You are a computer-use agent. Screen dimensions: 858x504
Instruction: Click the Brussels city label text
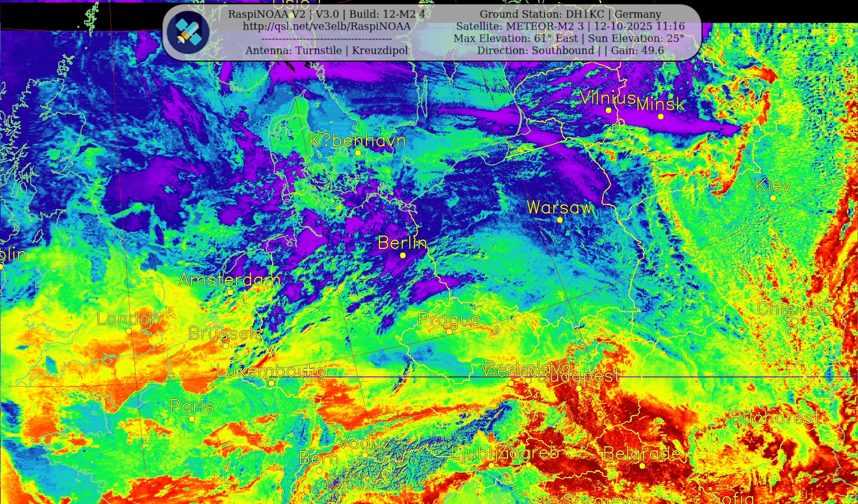click(x=225, y=333)
